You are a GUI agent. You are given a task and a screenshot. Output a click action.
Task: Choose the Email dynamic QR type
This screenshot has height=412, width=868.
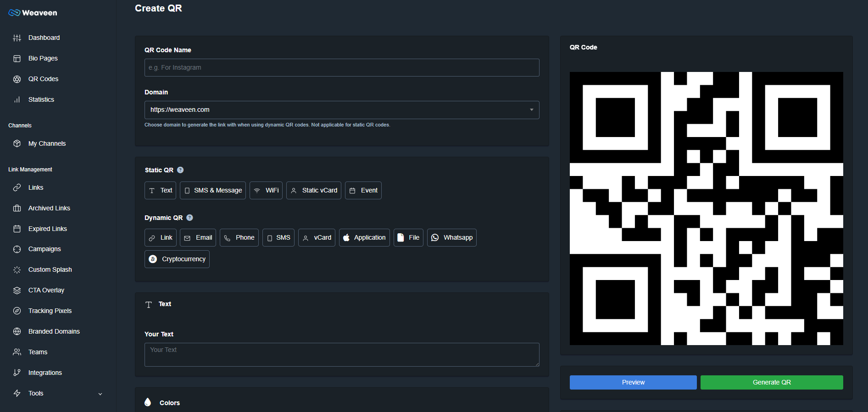198,238
